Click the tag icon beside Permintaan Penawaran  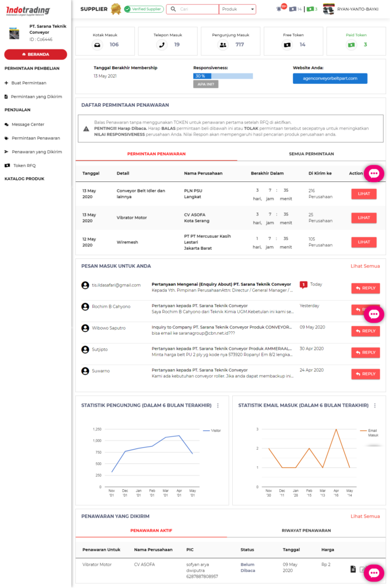coord(6,138)
